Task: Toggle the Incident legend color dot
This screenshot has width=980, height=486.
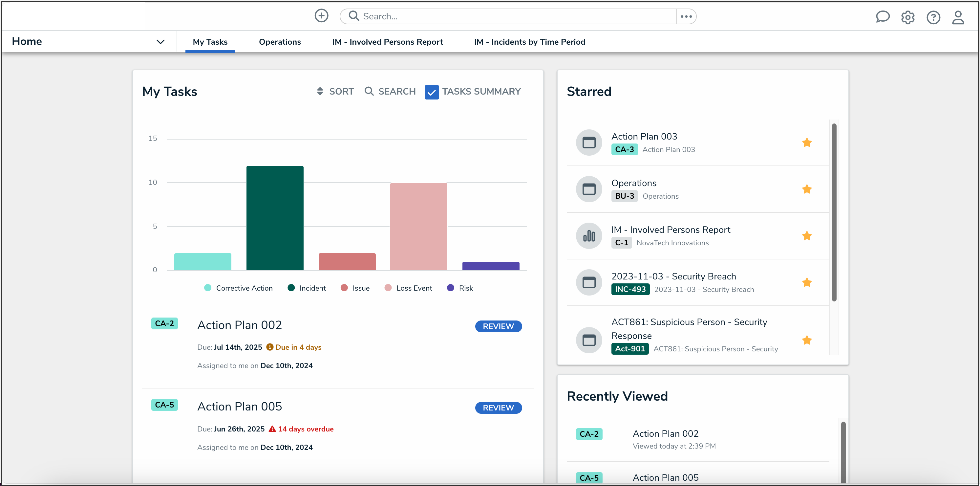Action: 291,288
